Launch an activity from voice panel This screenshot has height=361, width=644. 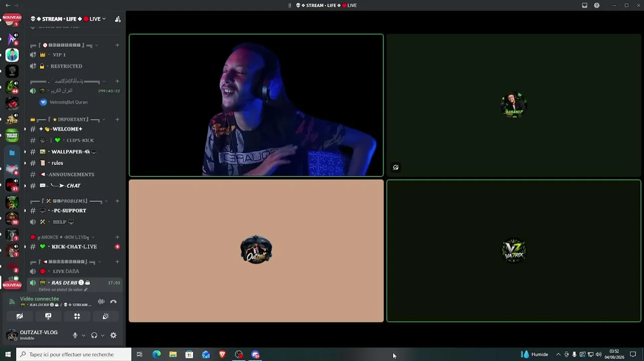tap(77, 316)
